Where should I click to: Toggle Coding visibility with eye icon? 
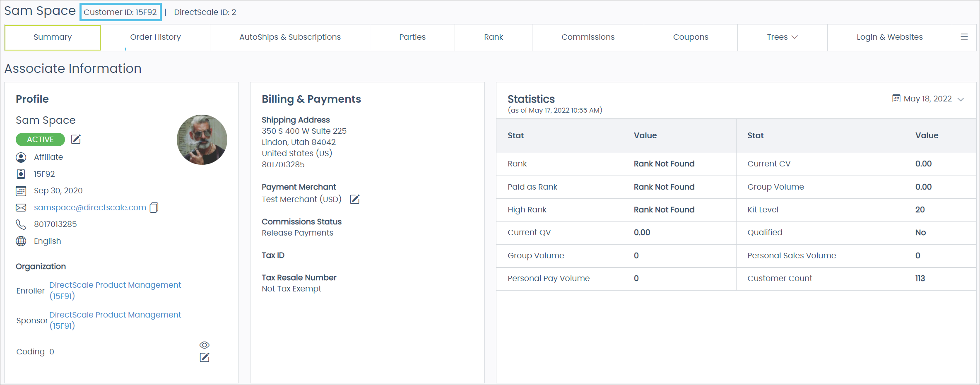click(x=205, y=345)
